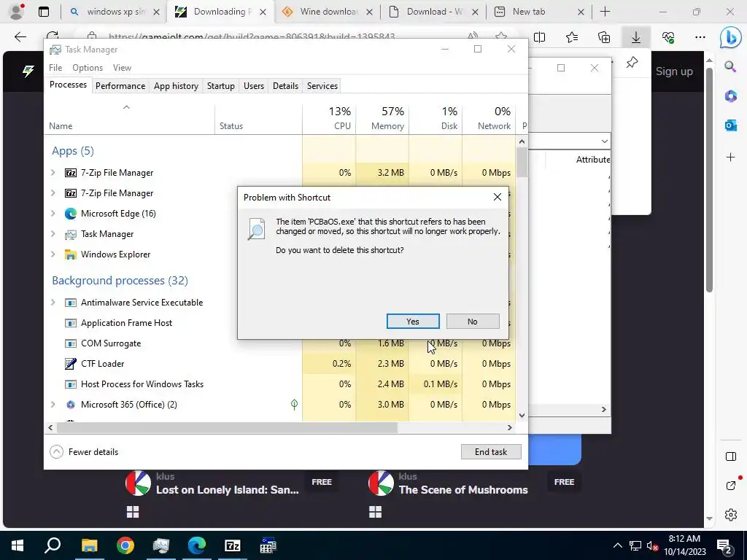Select Windows Explorer folder icon in process list
The image size is (747, 560).
coord(71,254)
